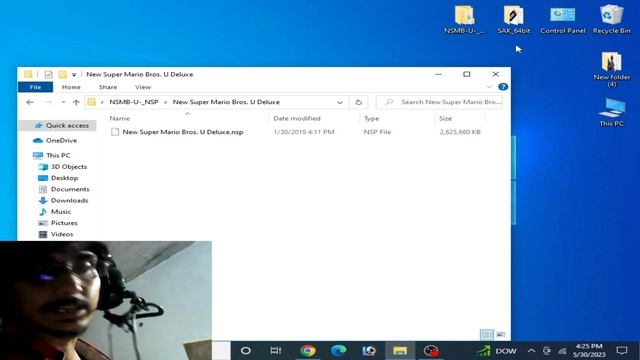The width and height of the screenshot is (640, 360).
Task: Expand the ribbon with the chevron
Action: pyautogui.click(x=489, y=87)
